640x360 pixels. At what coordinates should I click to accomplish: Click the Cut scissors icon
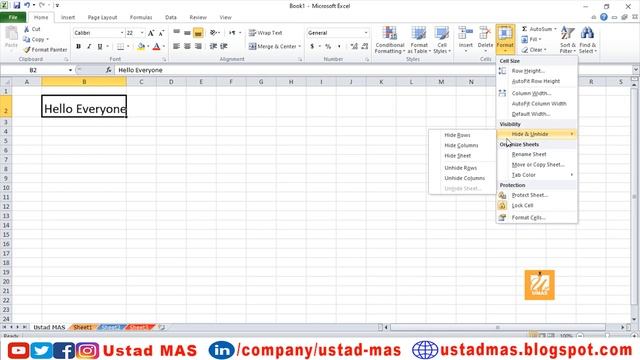click(x=27, y=29)
